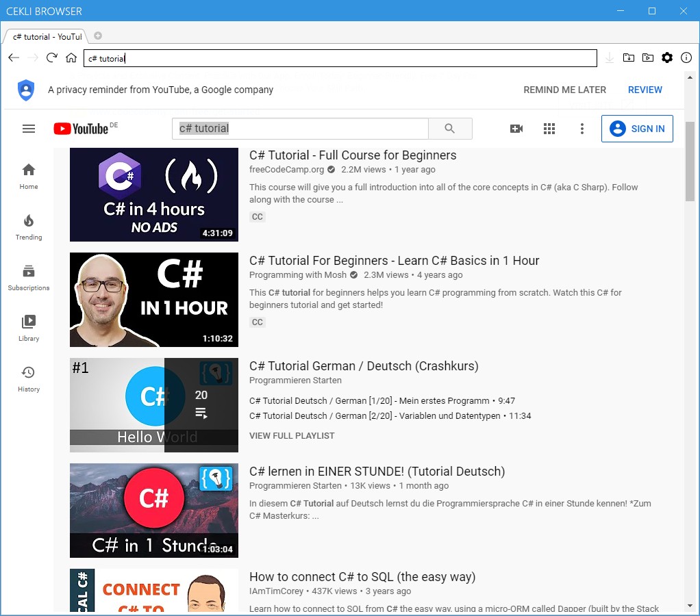The image size is (700, 616).
Task: Click the YouTube search input field
Action: click(300, 129)
